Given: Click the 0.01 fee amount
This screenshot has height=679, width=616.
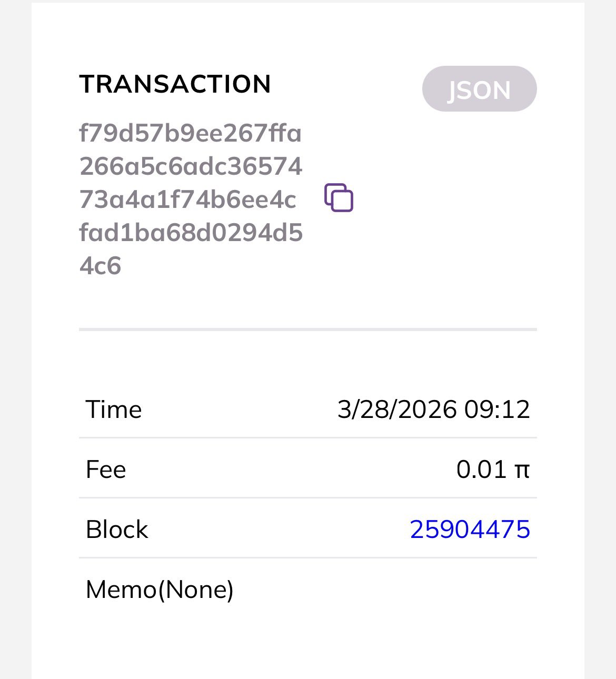Looking at the screenshot, I should coord(481,470).
